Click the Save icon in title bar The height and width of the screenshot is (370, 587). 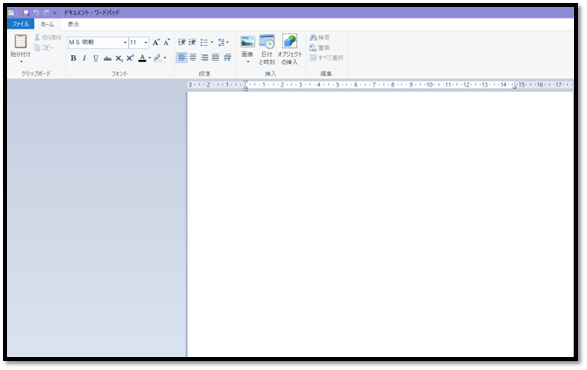coord(26,13)
